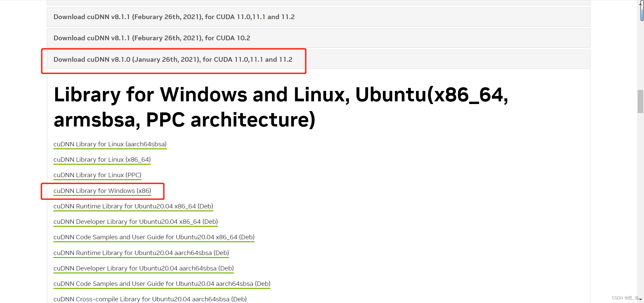Open cuDNN Cross-compile Library for Ubuntu20.04 aarch64sbsa
The image size is (644, 303).
pyautogui.click(x=150, y=299)
